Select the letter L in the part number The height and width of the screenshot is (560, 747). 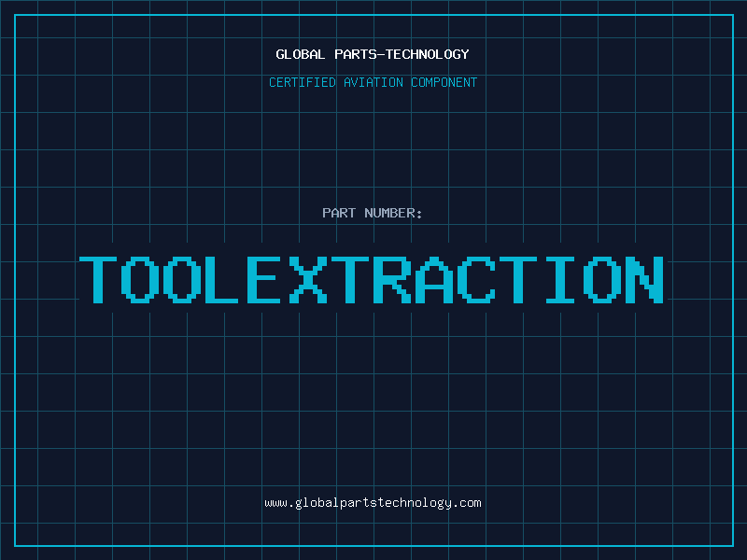coord(224,279)
